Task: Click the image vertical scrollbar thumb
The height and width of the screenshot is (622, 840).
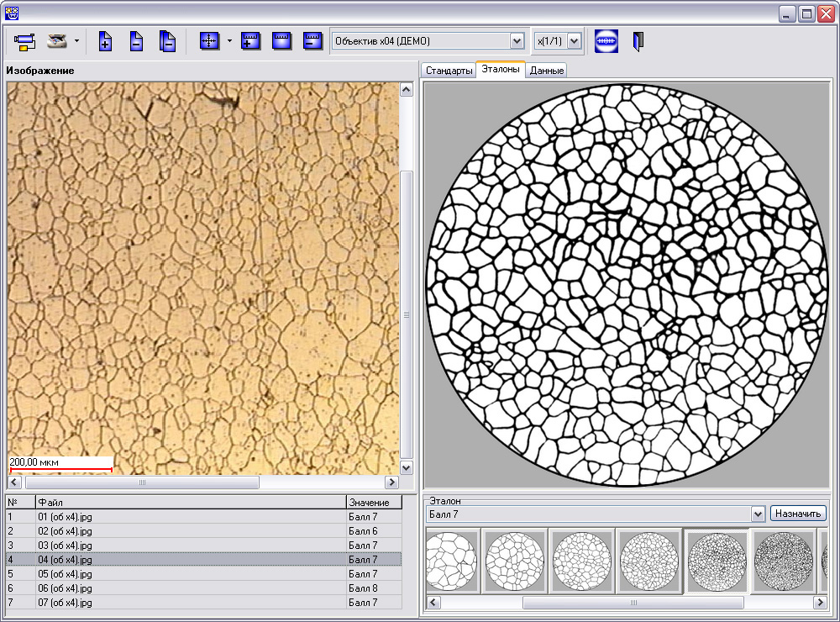Action: 407,314
